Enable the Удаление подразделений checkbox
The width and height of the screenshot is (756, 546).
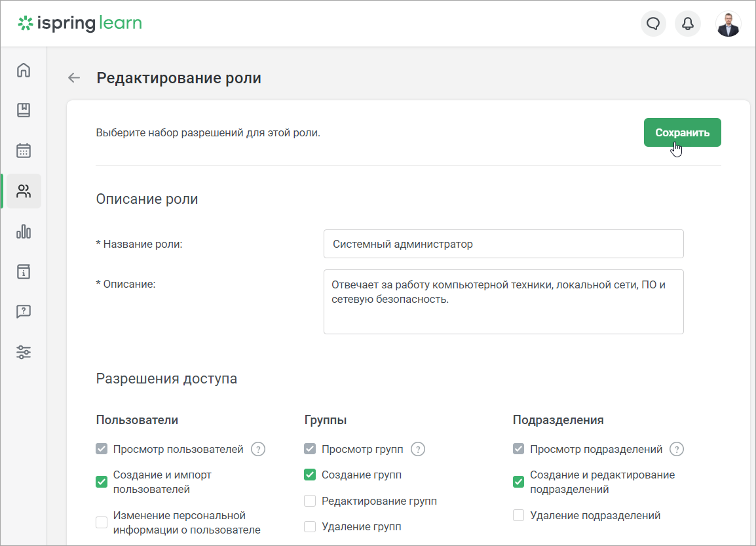[518, 515]
